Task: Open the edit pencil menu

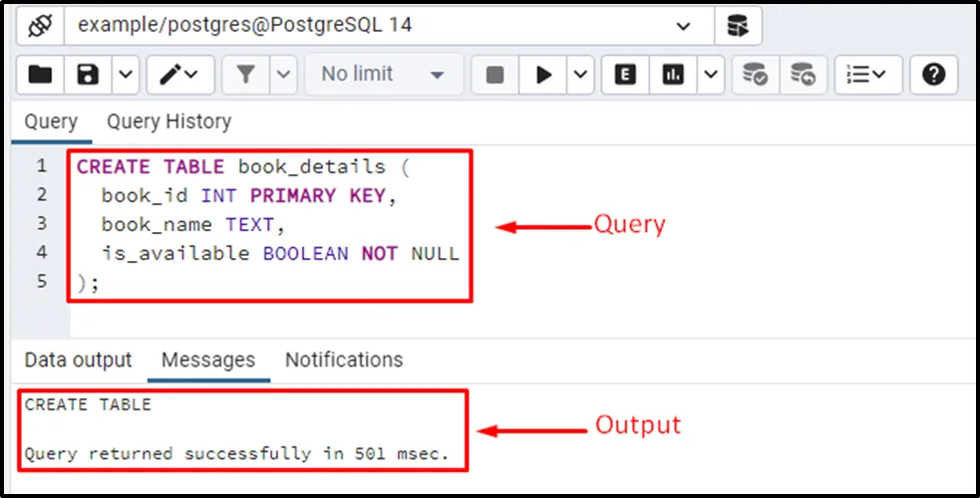Action: click(x=180, y=75)
